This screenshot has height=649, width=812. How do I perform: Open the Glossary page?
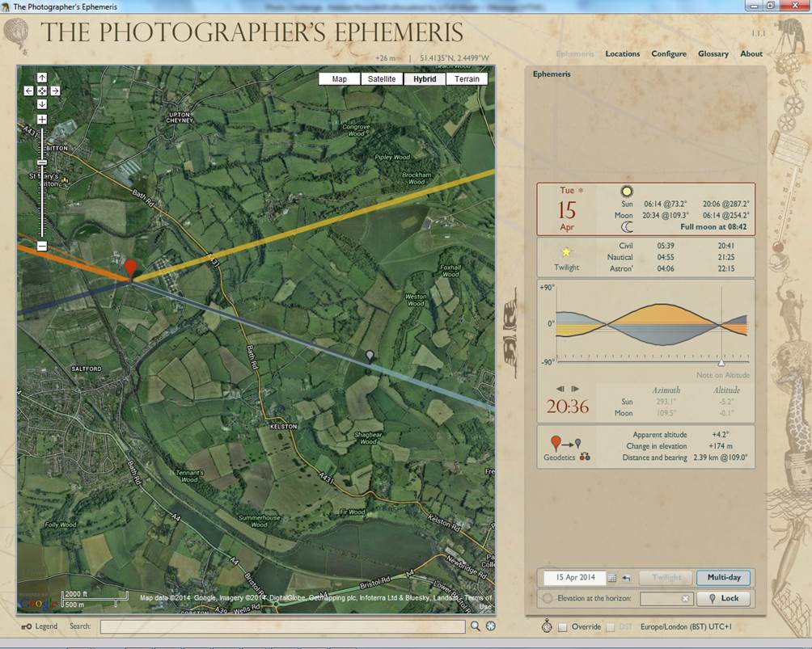713,54
